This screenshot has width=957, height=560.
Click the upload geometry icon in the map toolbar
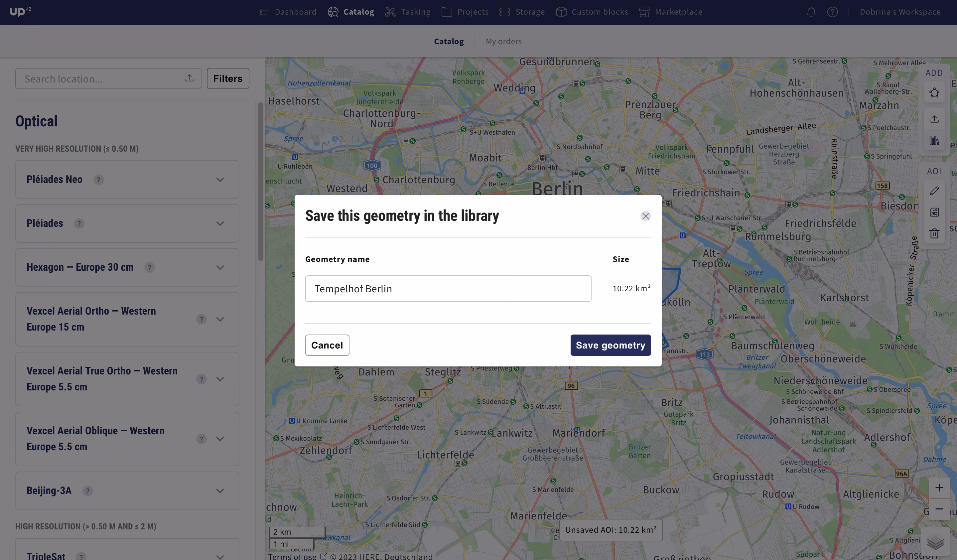[x=934, y=119]
